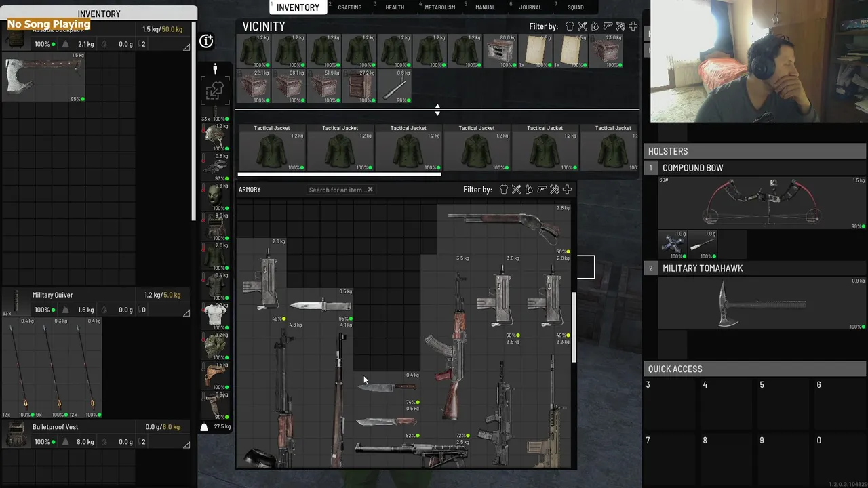Screen dimensions: 868x488
Task: Filter Vicinity by medical cross icon
Action: point(633,26)
